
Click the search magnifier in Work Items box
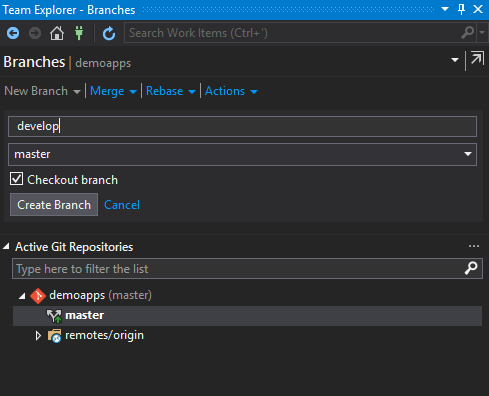pos(467,33)
